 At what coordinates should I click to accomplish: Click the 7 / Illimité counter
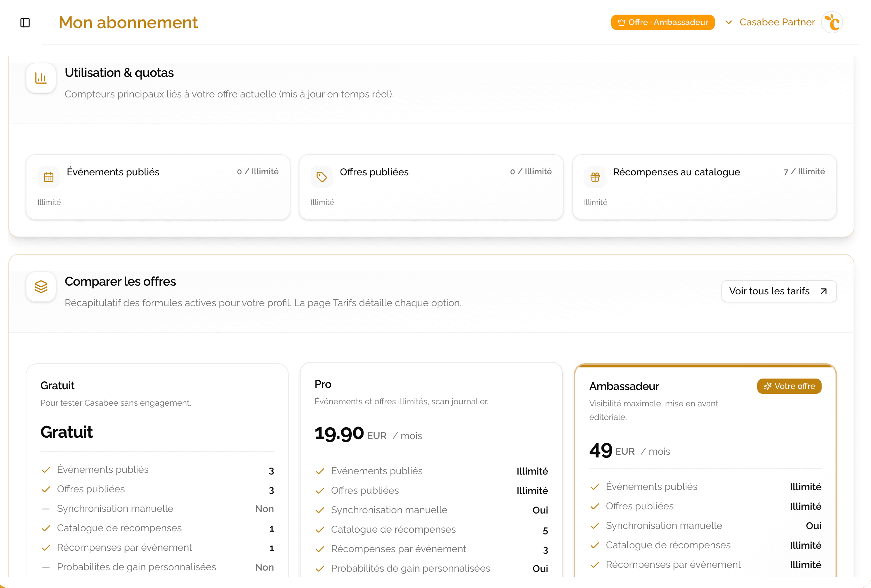[x=804, y=172]
